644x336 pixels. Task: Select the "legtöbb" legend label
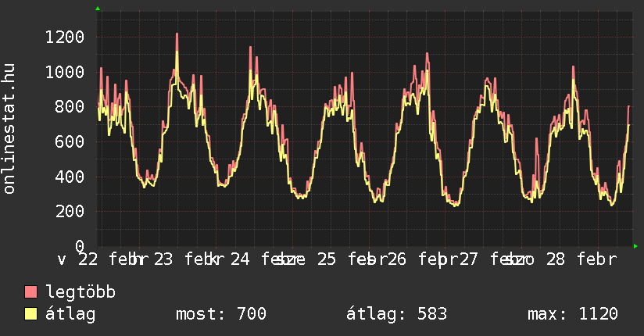tap(80, 292)
